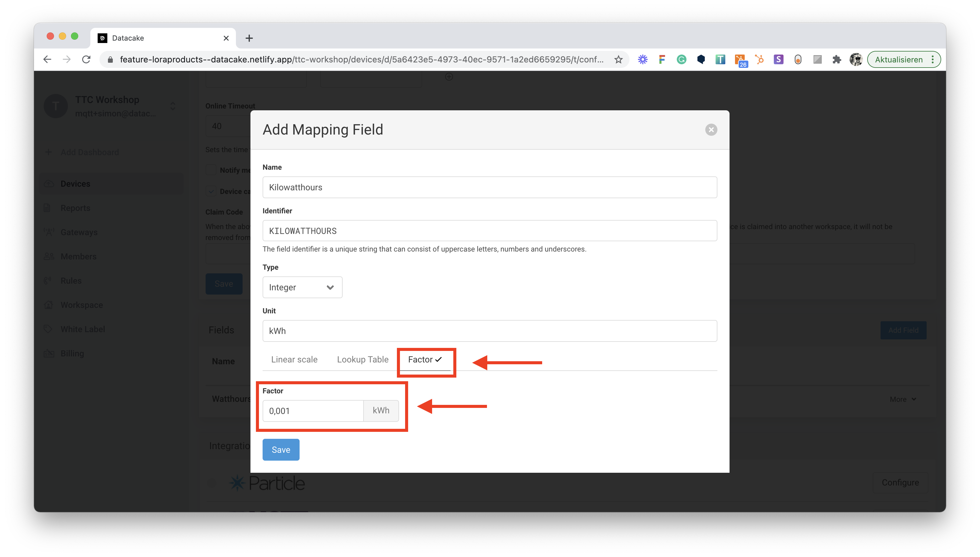The width and height of the screenshot is (980, 557).
Task: Click the TTC Workshop avatar circle
Action: pos(56,106)
